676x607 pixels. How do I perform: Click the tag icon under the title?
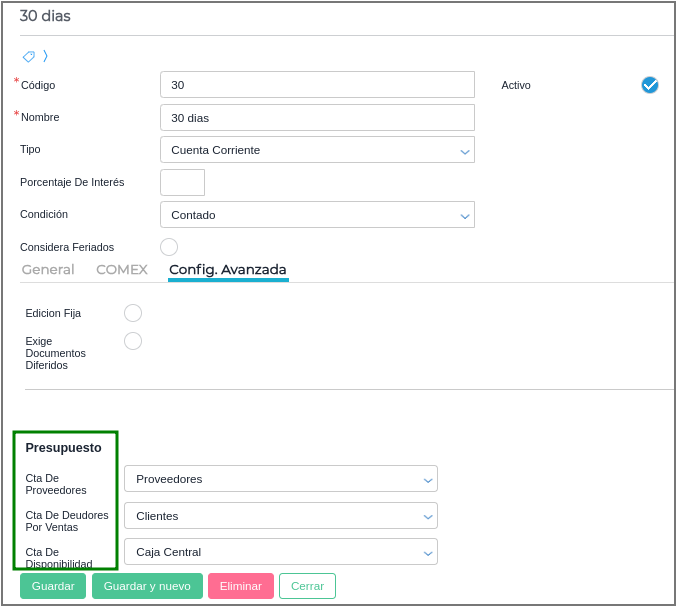[28, 56]
